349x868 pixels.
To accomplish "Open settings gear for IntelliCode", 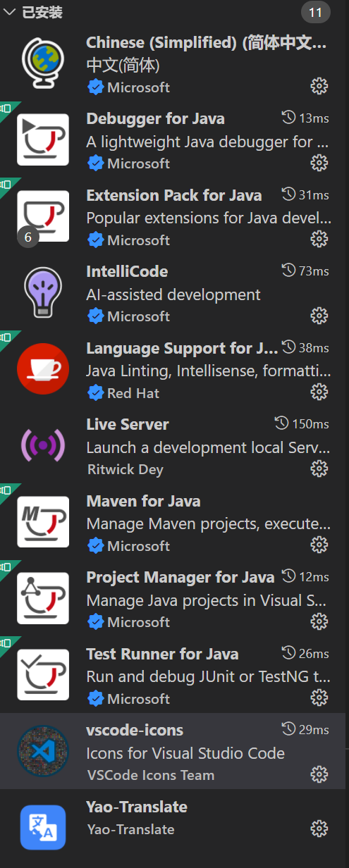I will pos(319,315).
